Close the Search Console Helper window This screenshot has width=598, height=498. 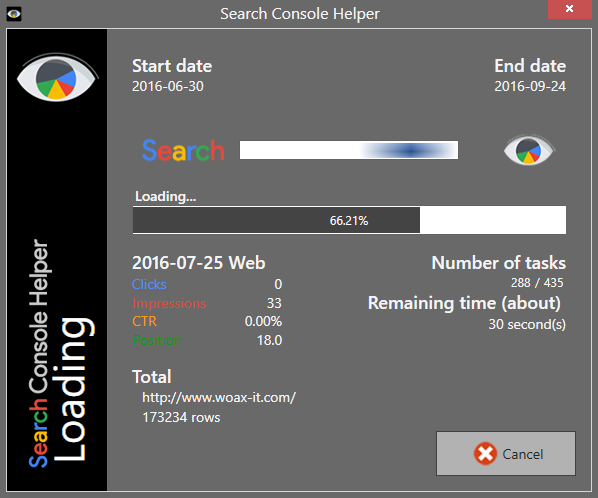[x=569, y=9]
